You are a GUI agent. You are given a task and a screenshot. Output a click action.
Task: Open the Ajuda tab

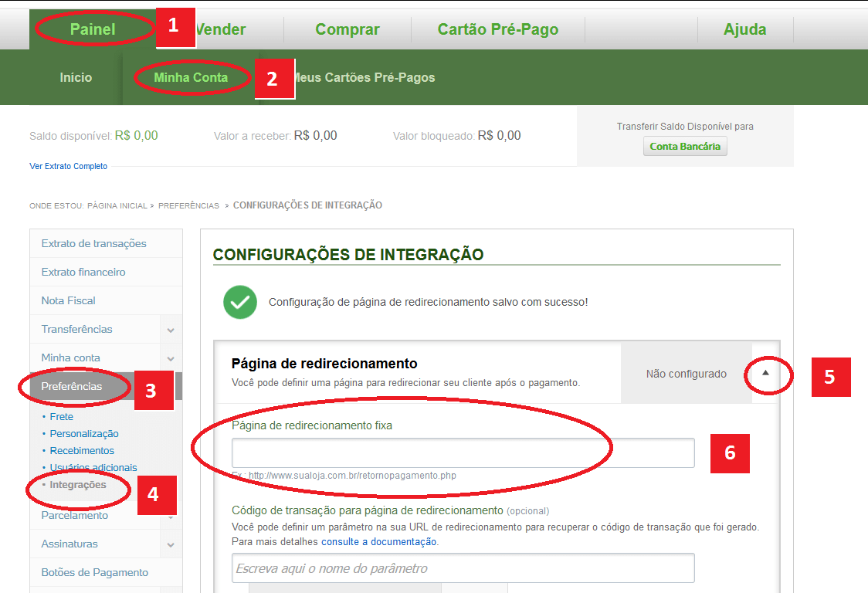tap(744, 29)
